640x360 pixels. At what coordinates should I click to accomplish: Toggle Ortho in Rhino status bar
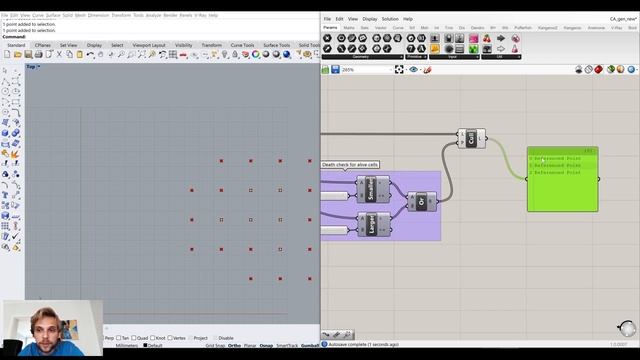click(234, 345)
